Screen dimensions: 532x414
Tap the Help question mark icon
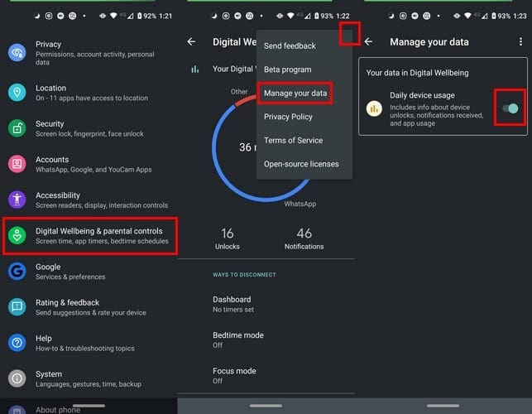(17, 343)
